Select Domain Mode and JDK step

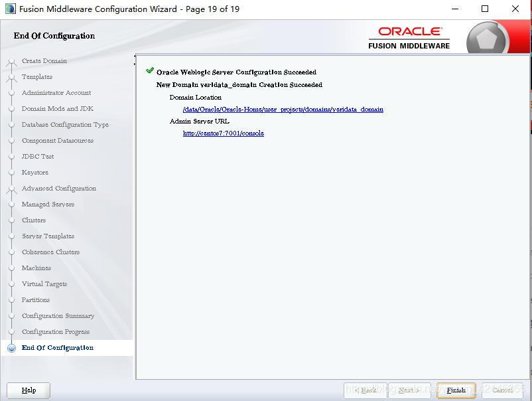pos(57,109)
